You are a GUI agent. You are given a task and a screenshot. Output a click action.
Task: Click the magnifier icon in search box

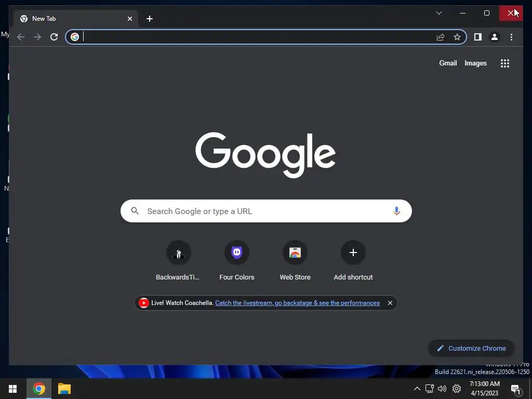[x=135, y=211]
